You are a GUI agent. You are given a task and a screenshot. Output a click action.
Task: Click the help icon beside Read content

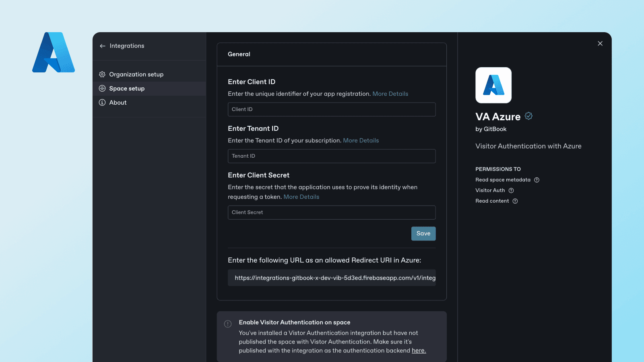(x=515, y=201)
